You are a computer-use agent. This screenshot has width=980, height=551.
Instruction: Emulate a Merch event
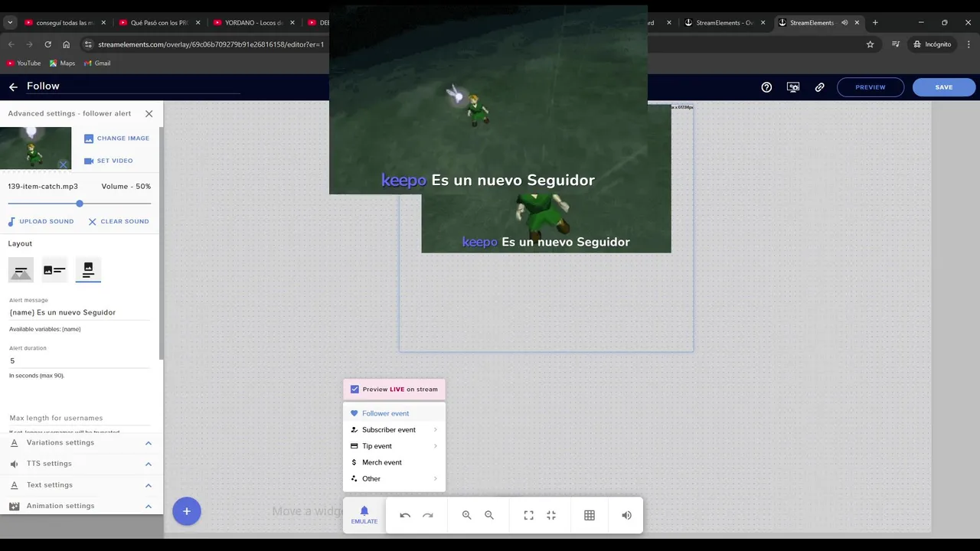(x=394, y=462)
